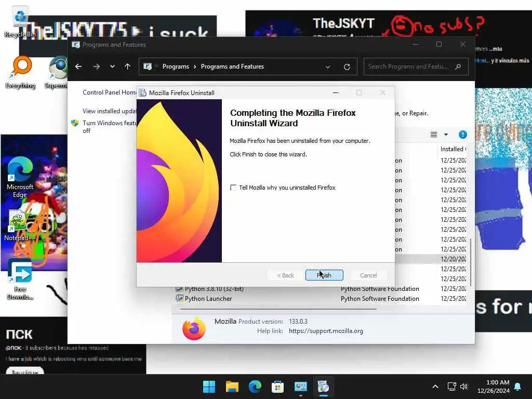
Task: Click the 'Installed On' column header
Action: tap(453, 149)
